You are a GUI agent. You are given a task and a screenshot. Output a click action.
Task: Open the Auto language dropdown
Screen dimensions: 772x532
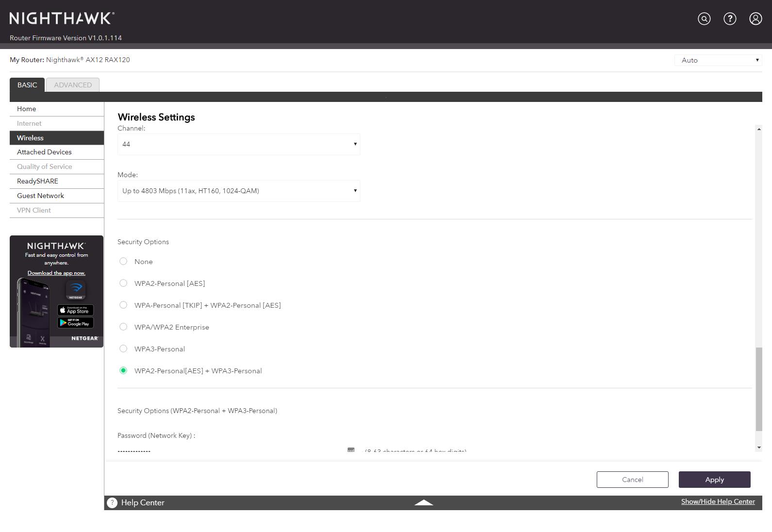pos(718,60)
